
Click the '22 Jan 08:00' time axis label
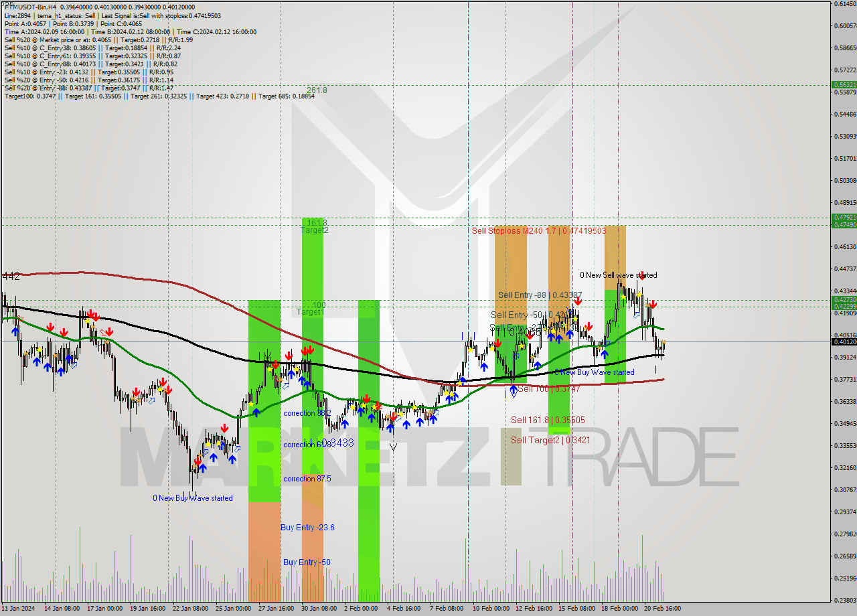point(189,609)
